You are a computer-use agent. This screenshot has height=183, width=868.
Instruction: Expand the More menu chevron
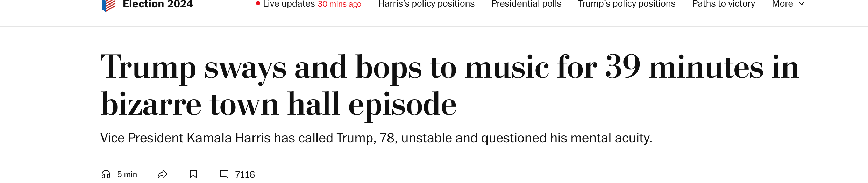802,4
